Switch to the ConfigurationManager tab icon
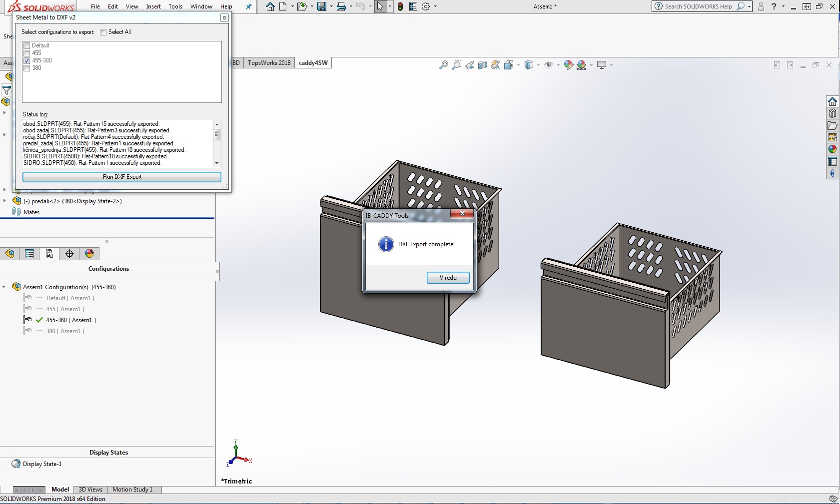Image resolution: width=840 pixels, height=504 pixels. pos(49,254)
